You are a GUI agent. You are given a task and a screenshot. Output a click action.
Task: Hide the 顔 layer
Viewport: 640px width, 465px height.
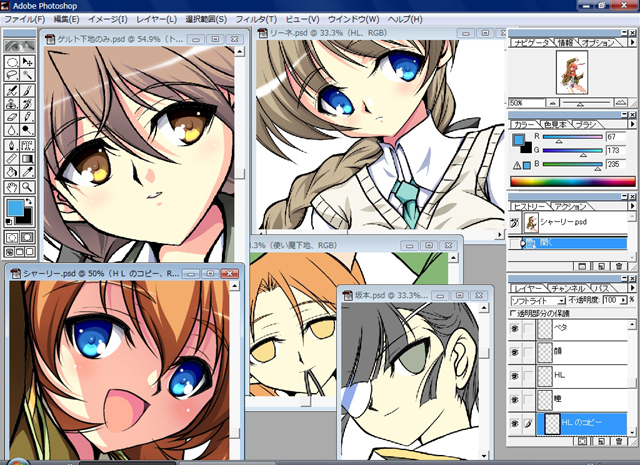point(515,352)
